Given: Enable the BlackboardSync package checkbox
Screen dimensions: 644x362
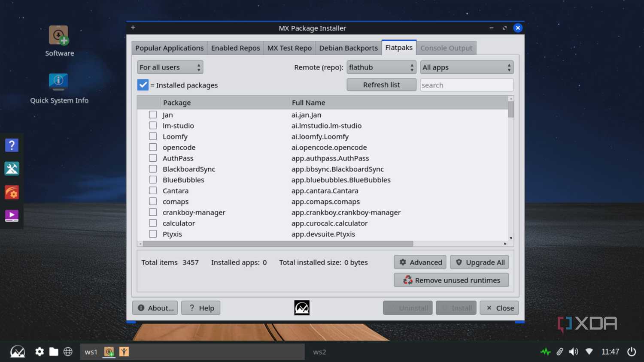Looking at the screenshot, I should click(x=153, y=169).
